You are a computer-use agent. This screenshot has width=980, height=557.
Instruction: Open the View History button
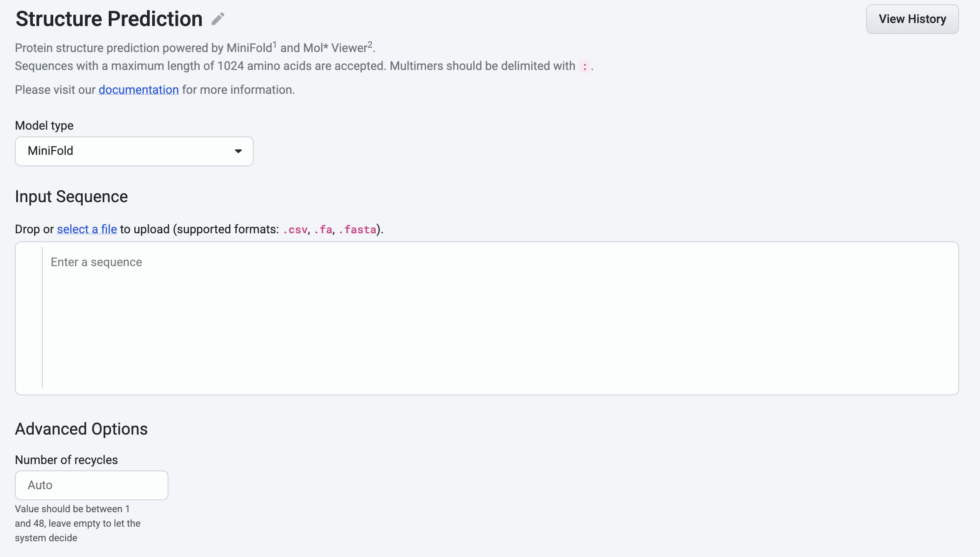tap(912, 19)
